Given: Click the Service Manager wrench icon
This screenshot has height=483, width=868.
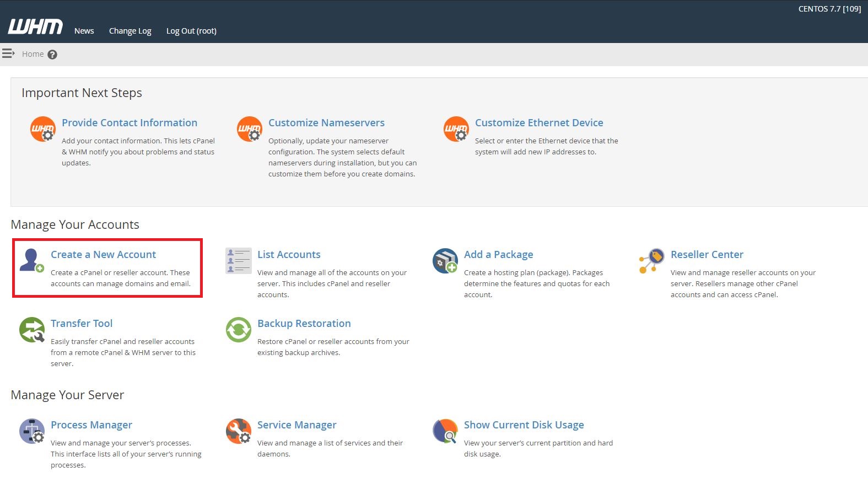Looking at the screenshot, I should (x=239, y=431).
